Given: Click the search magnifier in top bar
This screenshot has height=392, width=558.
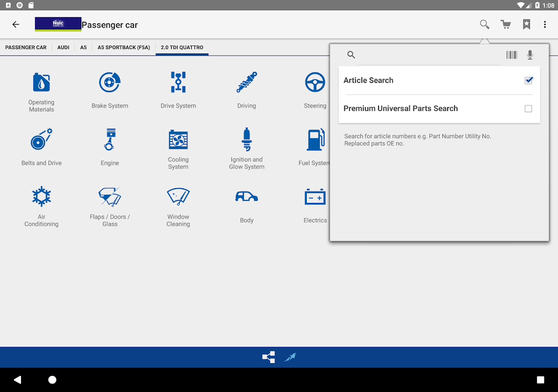Looking at the screenshot, I should 484,24.
